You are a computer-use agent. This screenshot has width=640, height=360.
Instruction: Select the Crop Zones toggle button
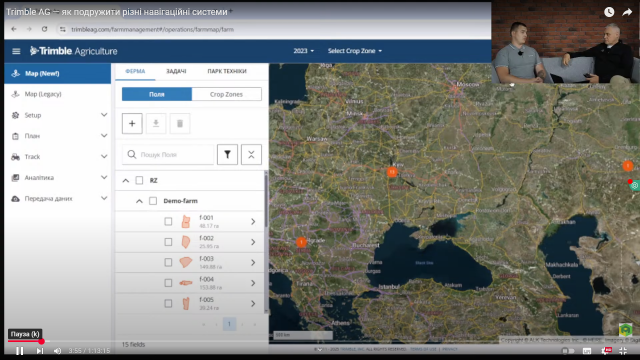click(x=227, y=94)
